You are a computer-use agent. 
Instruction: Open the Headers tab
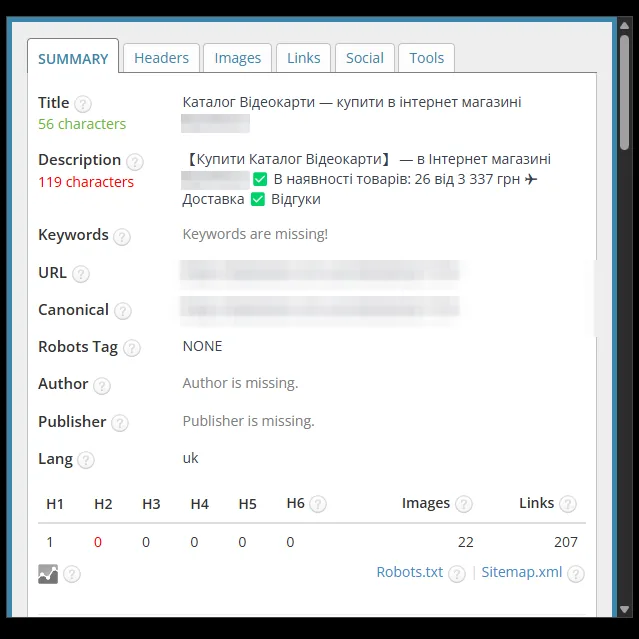tap(161, 58)
